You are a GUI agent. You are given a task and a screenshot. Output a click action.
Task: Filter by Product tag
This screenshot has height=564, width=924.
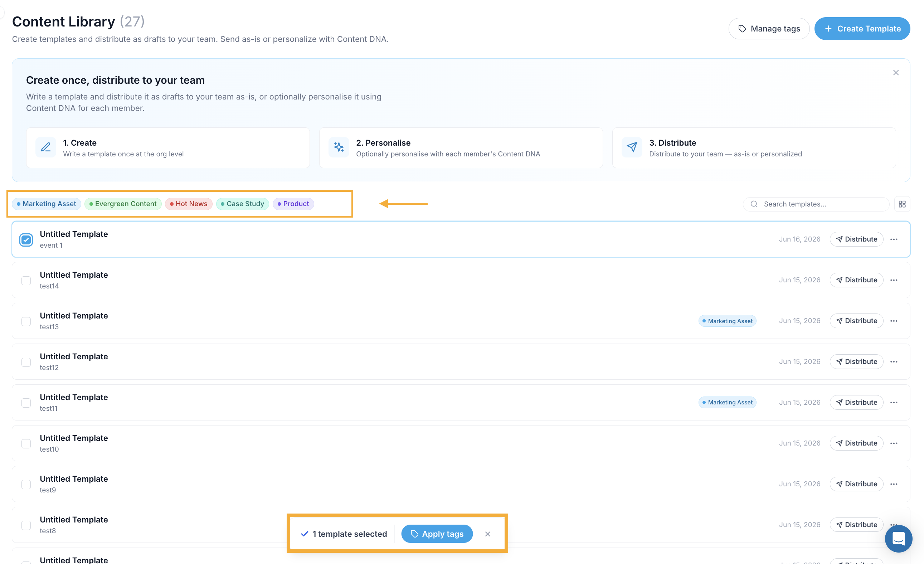[x=293, y=204]
